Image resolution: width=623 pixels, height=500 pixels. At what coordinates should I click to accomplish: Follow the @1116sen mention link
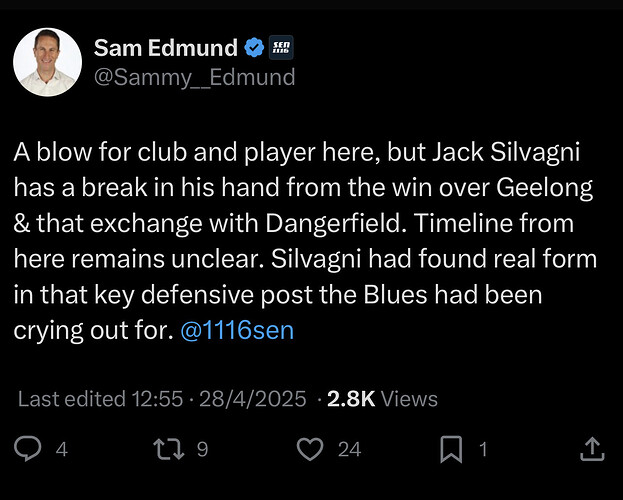(237, 330)
